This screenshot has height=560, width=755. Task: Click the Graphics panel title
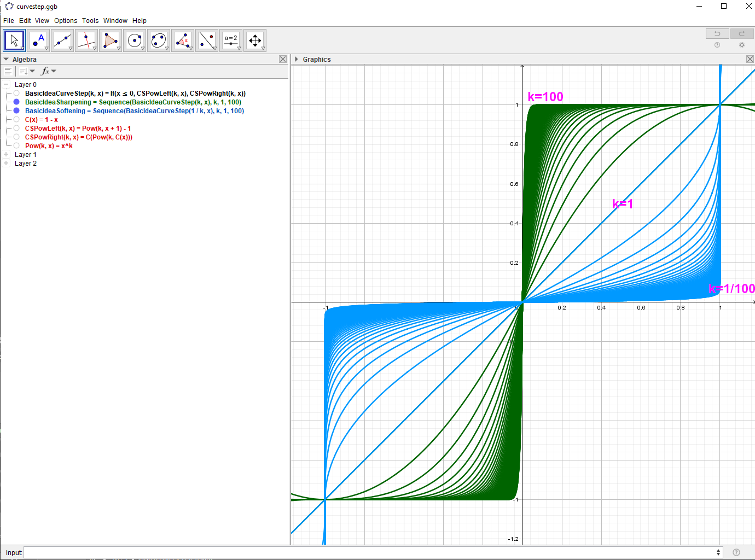pyautogui.click(x=317, y=60)
